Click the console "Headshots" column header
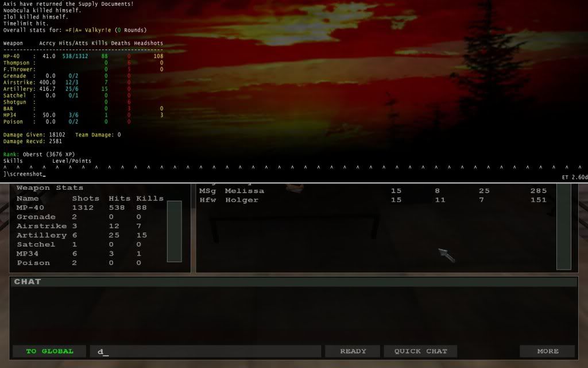This screenshot has height=368, width=588. point(149,43)
